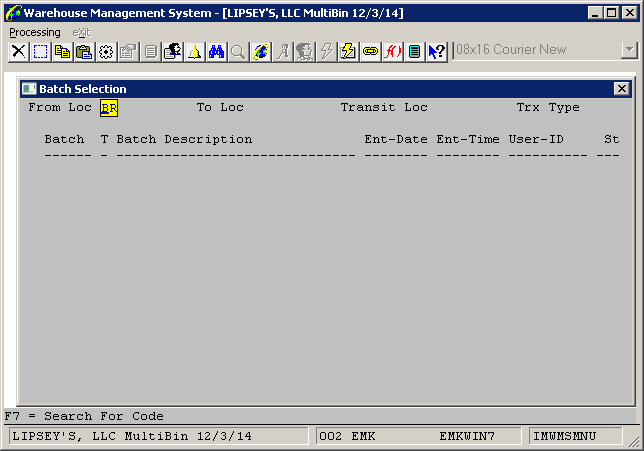Click the person with note icon
644x451 pixels.
[x=172, y=51]
